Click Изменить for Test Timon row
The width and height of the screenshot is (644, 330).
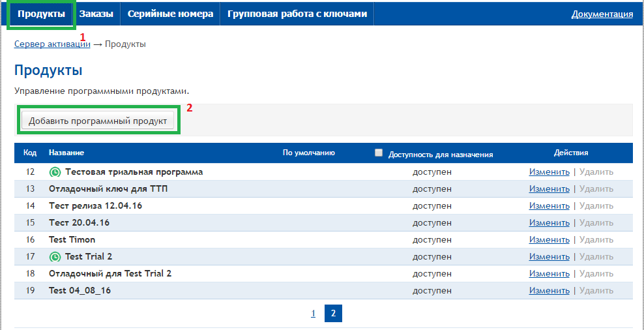coord(549,240)
